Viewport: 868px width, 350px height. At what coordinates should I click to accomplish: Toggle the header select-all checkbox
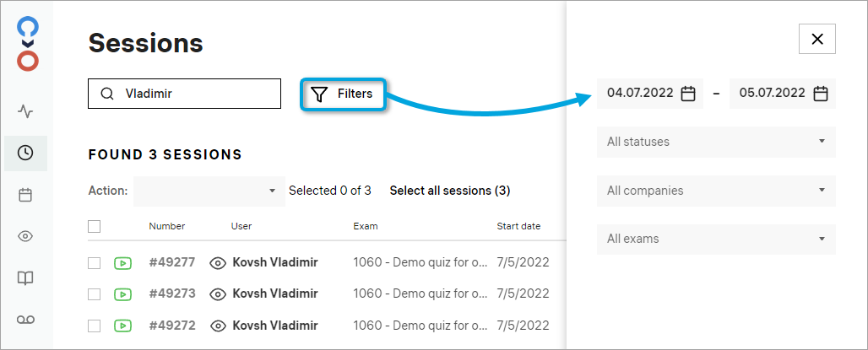click(95, 226)
